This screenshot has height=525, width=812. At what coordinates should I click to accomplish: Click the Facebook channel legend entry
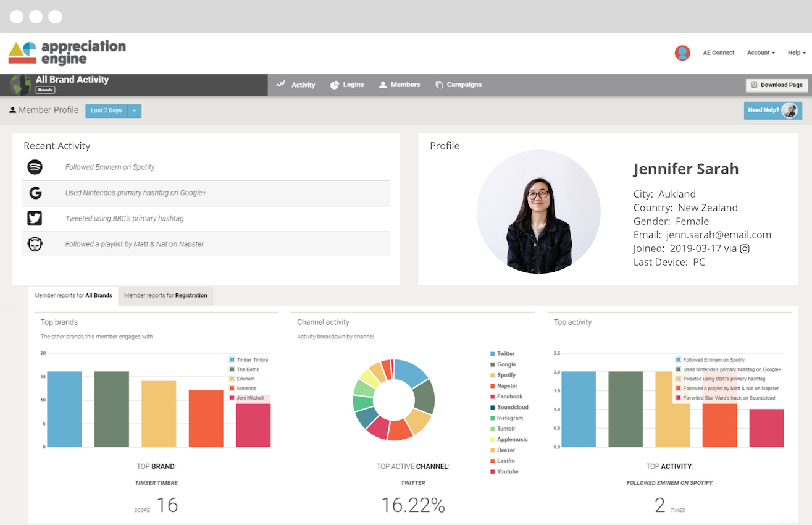506,397
